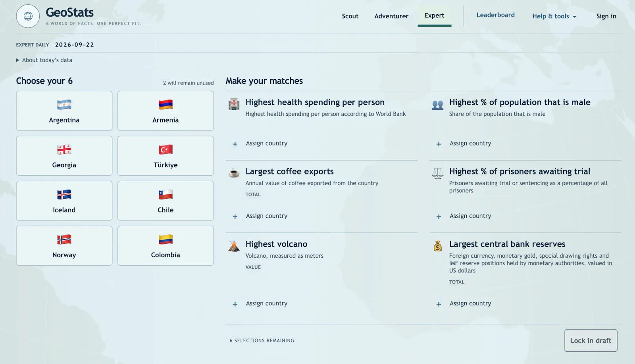Click the Largest coffee exports heading

click(289, 172)
